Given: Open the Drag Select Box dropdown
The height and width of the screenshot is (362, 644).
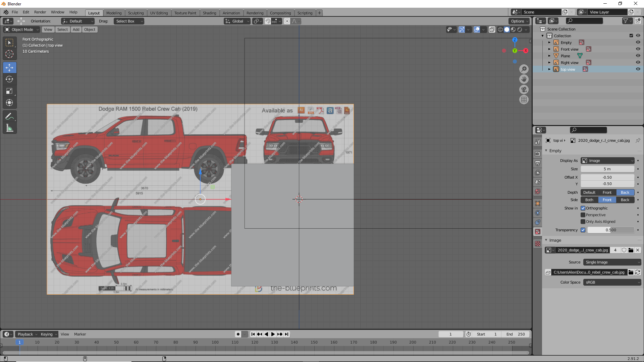Looking at the screenshot, I should click(x=129, y=21).
